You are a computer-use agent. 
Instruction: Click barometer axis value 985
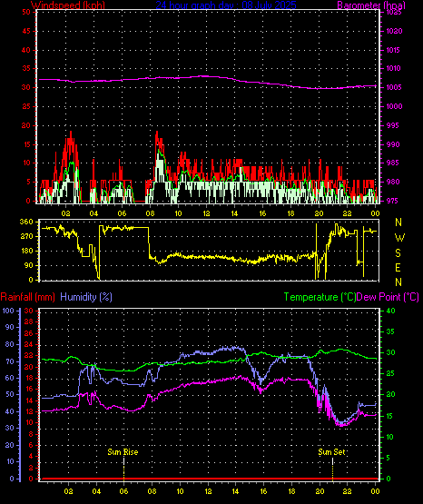coord(392,163)
